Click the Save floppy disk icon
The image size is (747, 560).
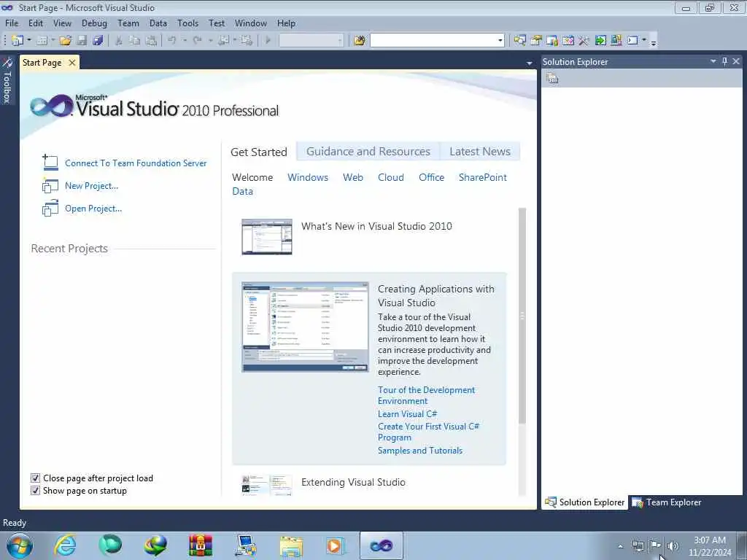point(82,41)
